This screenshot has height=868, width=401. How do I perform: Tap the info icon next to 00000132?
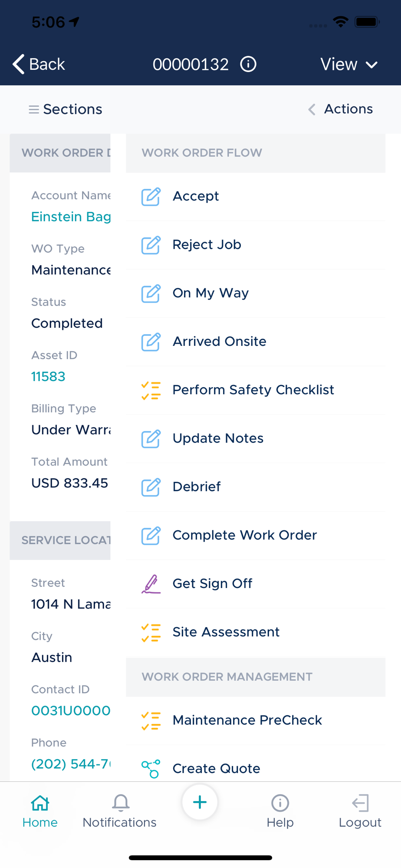tap(248, 64)
